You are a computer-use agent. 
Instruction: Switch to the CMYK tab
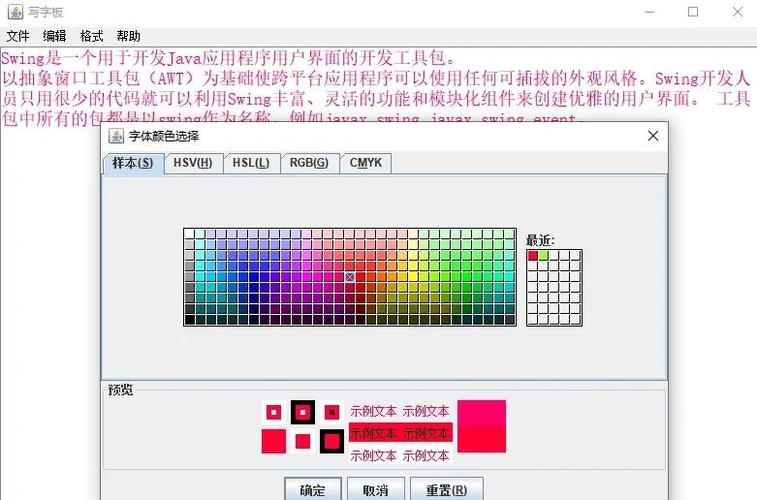366,163
